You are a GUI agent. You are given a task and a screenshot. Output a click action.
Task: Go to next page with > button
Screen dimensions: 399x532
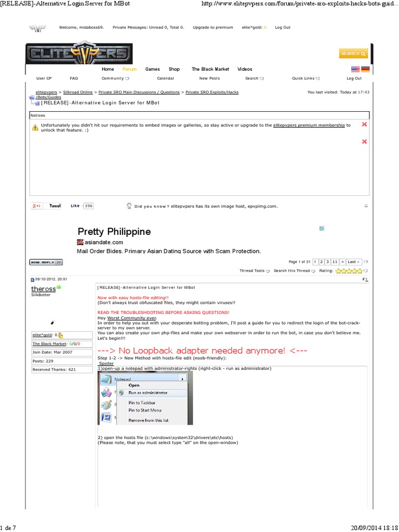pos(342,262)
